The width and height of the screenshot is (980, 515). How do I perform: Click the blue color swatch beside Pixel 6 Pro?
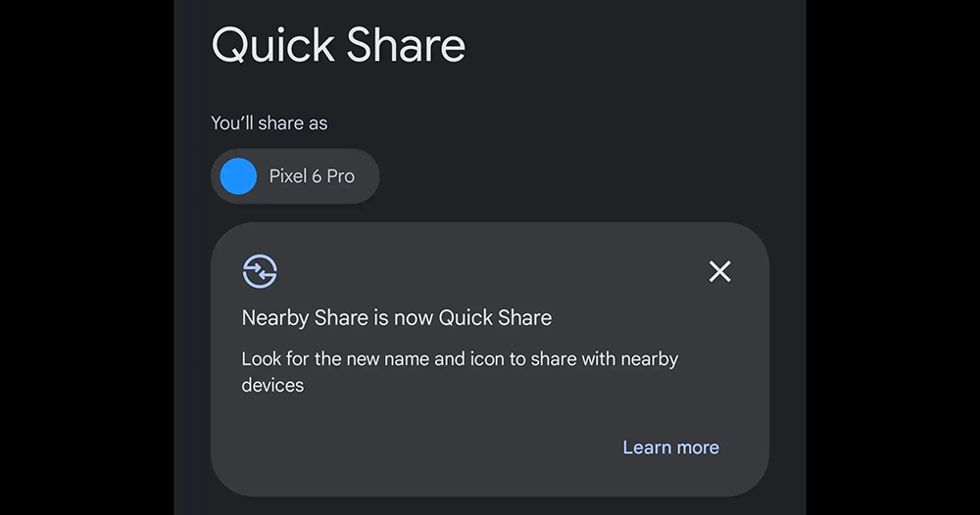pyautogui.click(x=238, y=176)
